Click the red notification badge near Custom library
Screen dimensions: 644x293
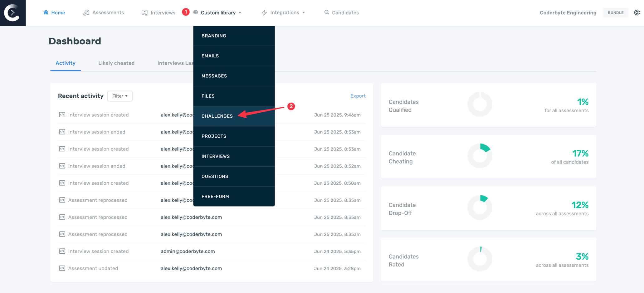click(186, 12)
